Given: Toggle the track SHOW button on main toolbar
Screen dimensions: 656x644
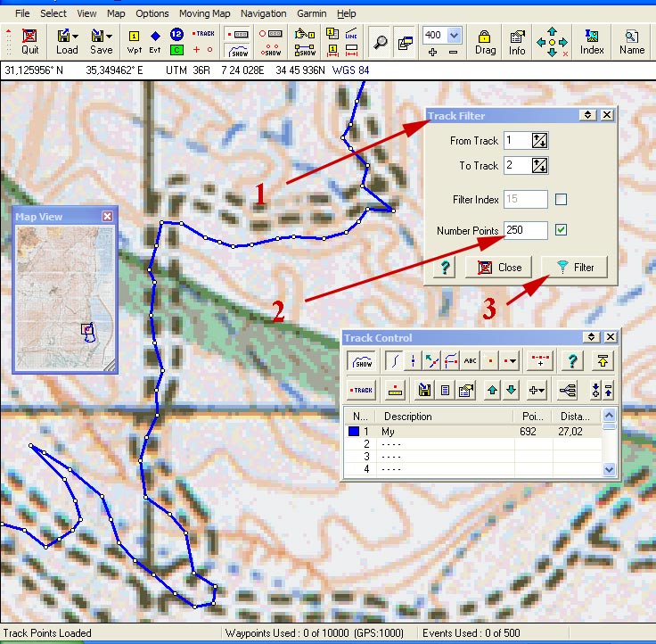Looking at the screenshot, I should click(238, 51).
